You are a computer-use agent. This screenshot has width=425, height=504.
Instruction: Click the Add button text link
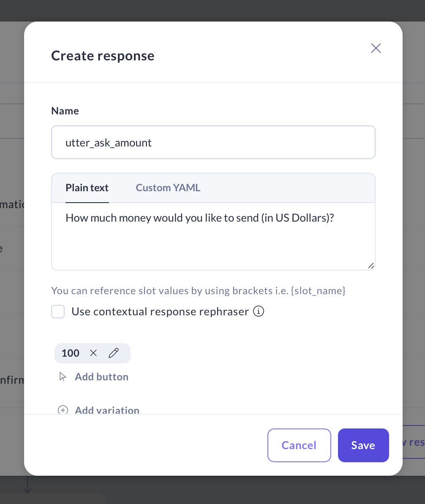pyautogui.click(x=101, y=377)
